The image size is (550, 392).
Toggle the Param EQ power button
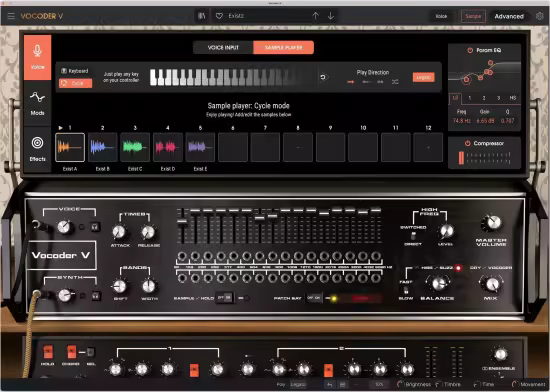[470, 50]
